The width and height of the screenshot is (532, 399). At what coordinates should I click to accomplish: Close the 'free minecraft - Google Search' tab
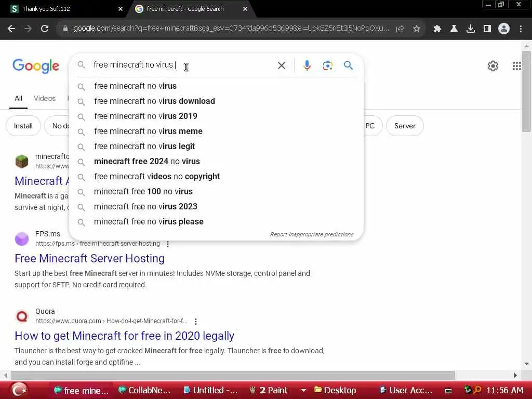(245, 9)
